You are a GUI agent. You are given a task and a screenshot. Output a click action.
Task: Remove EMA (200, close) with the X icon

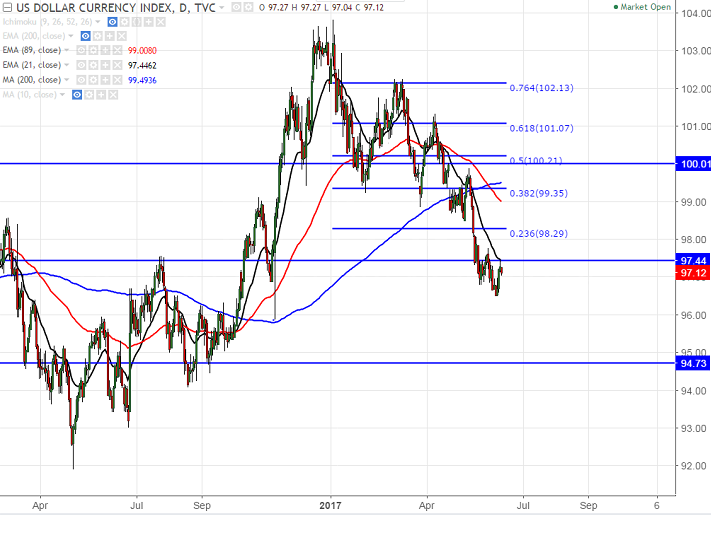[x=122, y=36]
